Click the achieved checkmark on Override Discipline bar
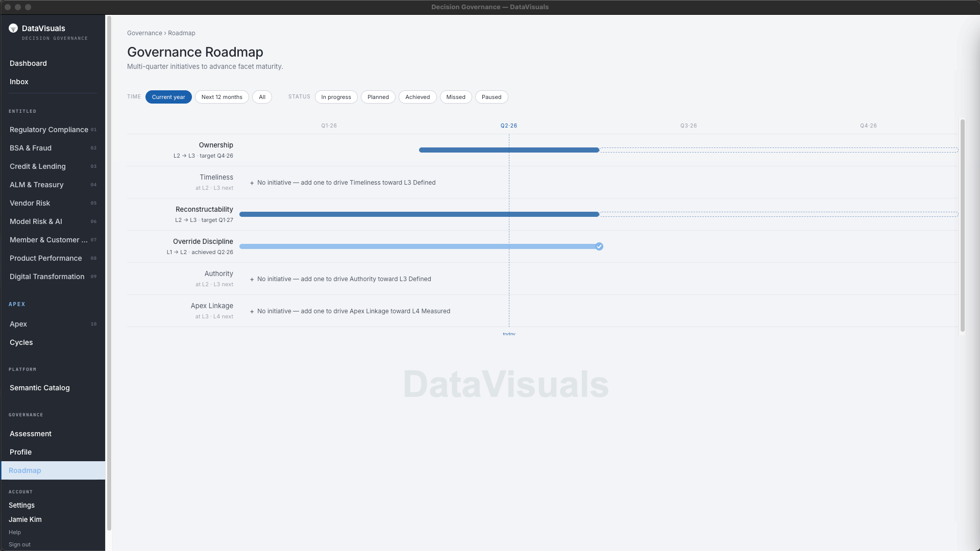The width and height of the screenshot is (980, 551). 599,246
